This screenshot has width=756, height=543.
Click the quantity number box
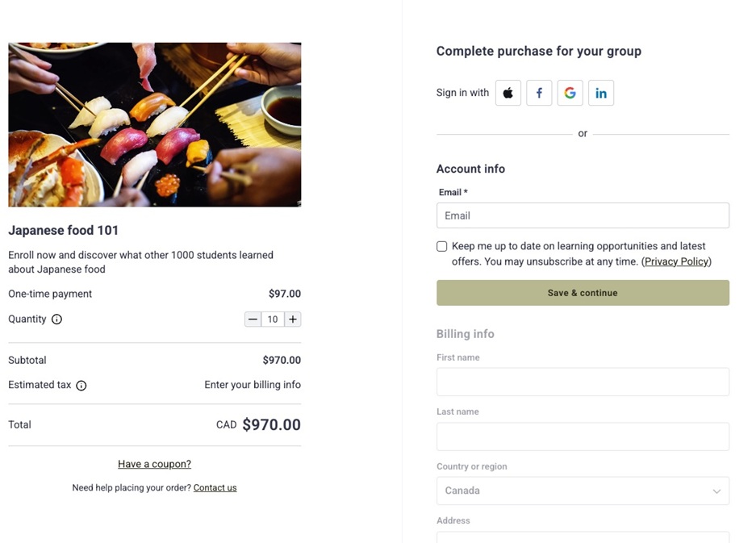point(273,320)
